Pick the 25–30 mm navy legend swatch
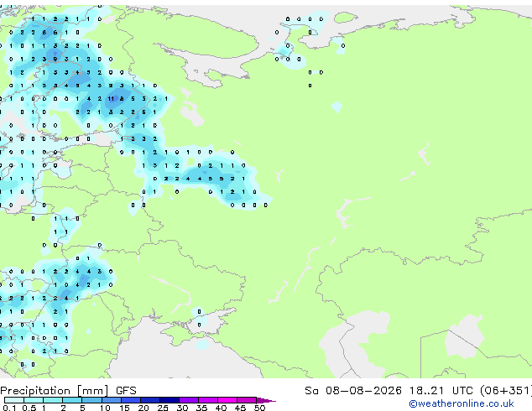Image resolution: width=532 pixels, height=411 pixels. pos(170,400)
